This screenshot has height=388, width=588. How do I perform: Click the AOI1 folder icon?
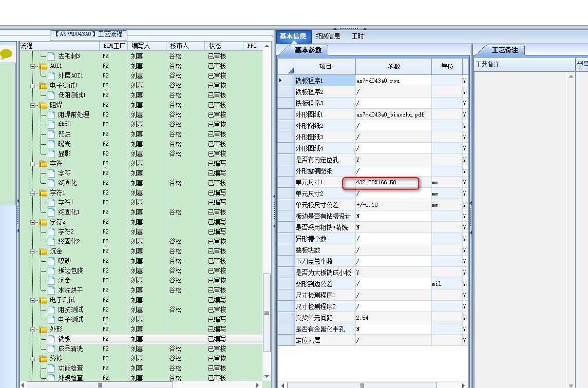point(44,66)
